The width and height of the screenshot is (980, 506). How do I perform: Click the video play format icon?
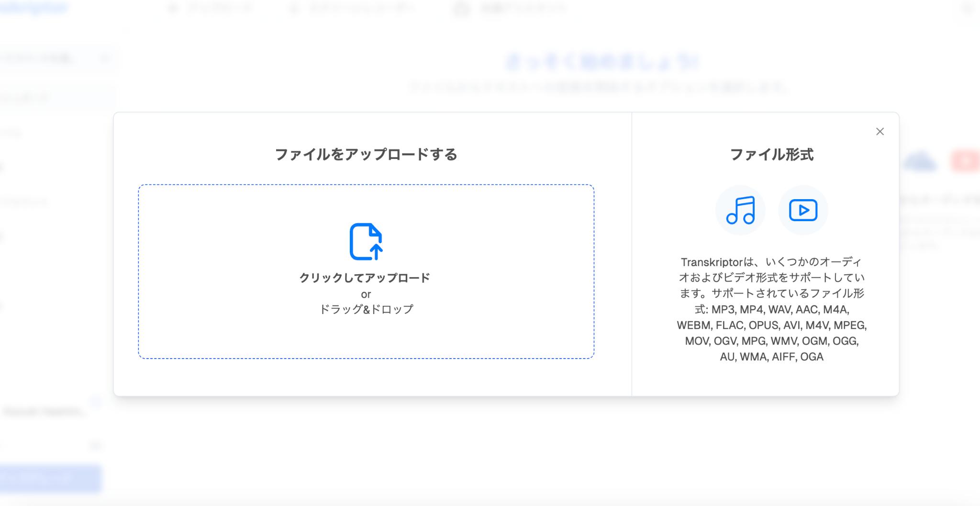803,210
